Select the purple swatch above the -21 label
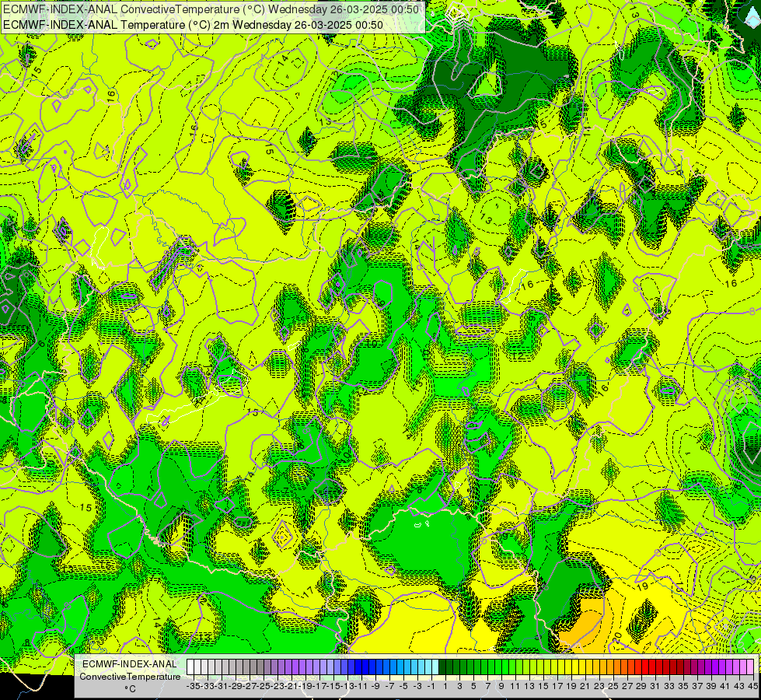Image resolution: width=761 pixels, height=700 pixels. (288, 667)
